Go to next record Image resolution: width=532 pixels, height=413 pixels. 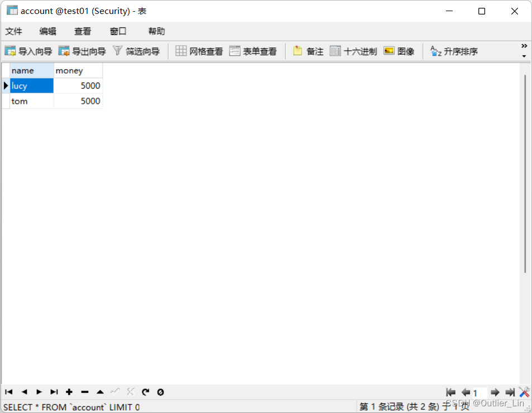click(x=39, y=392)
